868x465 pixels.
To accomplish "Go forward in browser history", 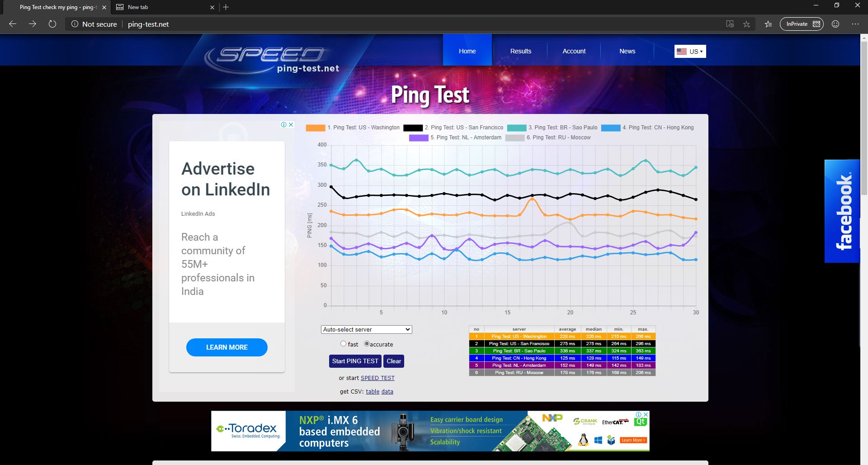I will click(x=33, y=24).
